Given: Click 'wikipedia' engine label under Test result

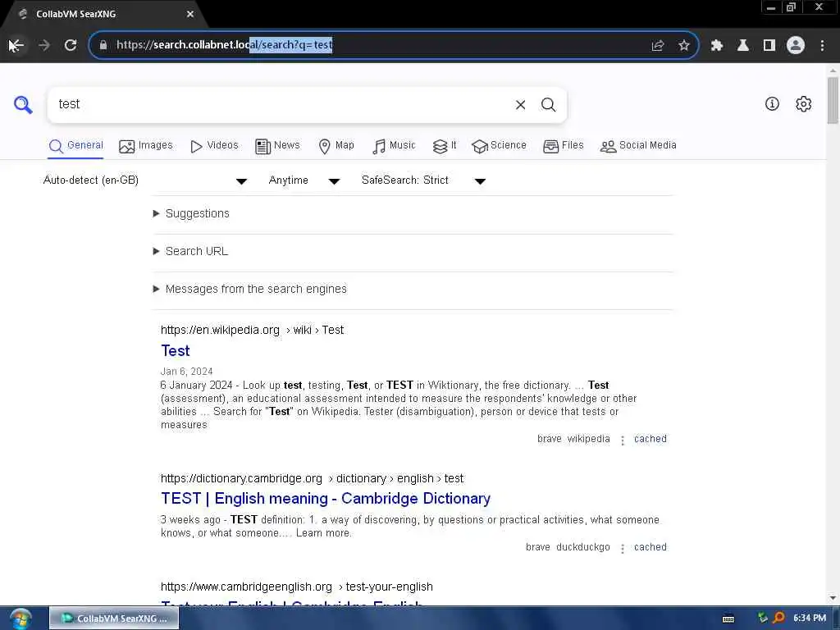Looking at the screenshot, I should [x=588, y=440].
